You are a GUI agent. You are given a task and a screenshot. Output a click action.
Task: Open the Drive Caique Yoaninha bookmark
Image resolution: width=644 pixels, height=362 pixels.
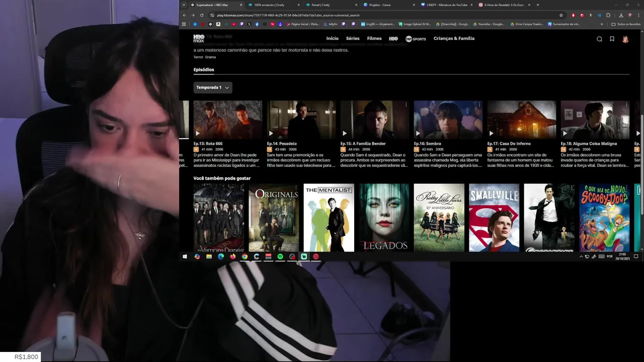coord(527,24)
